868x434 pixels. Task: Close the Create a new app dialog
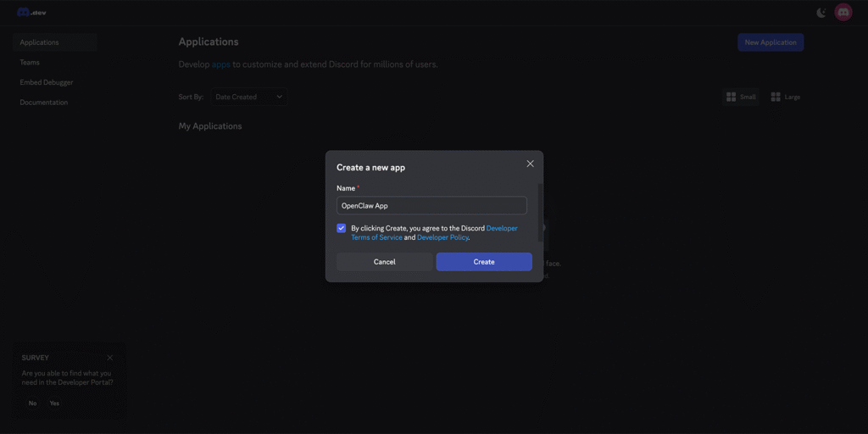coord(530,164)
